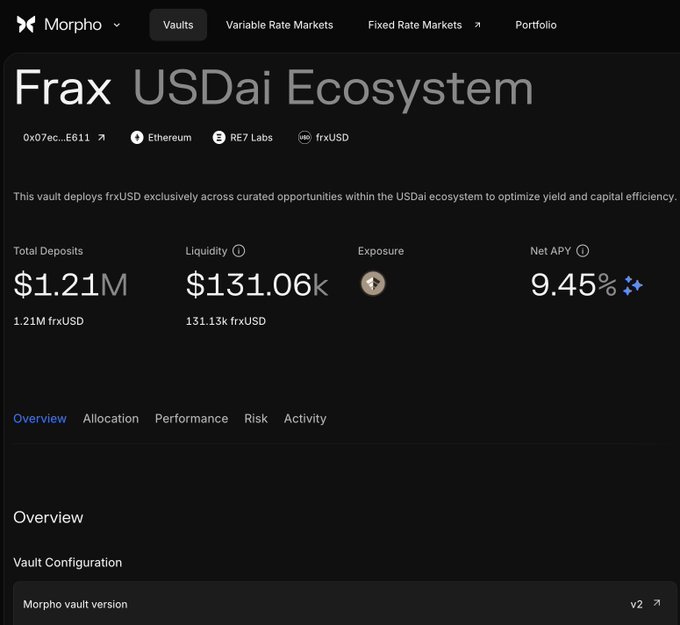
Task: Click external link arrow beside vault address
Action: pos(101,137)
